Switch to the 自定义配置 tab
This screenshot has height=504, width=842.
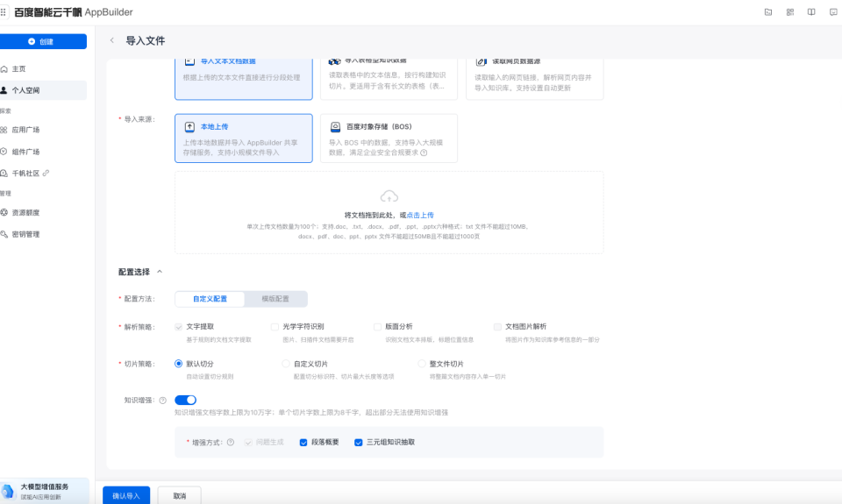click(210, 299)
